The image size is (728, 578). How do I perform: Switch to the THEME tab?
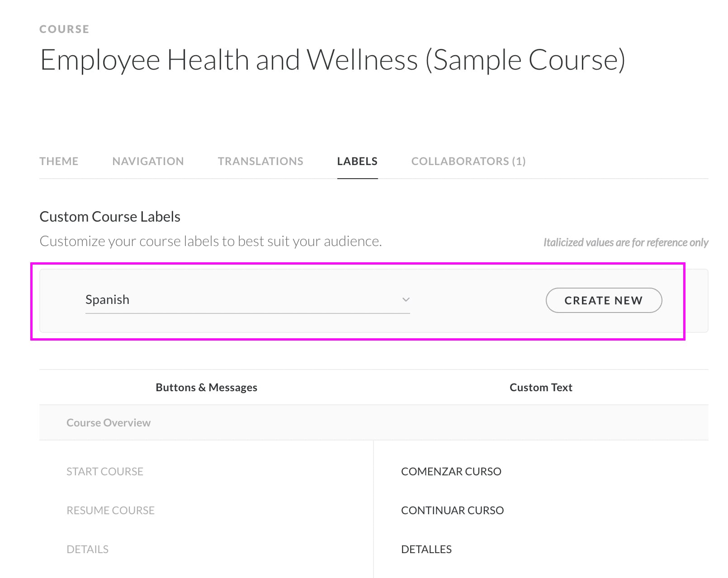click(x=59, y=161)
